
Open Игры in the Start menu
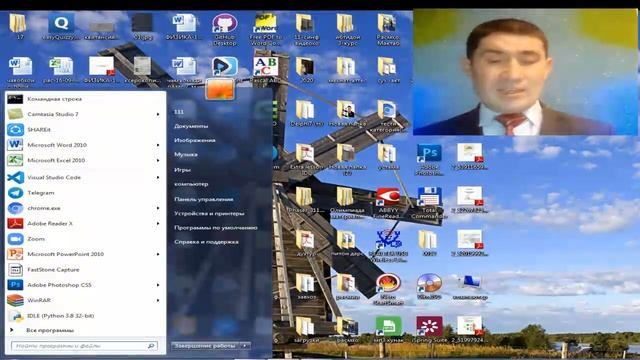coord(182,170)
